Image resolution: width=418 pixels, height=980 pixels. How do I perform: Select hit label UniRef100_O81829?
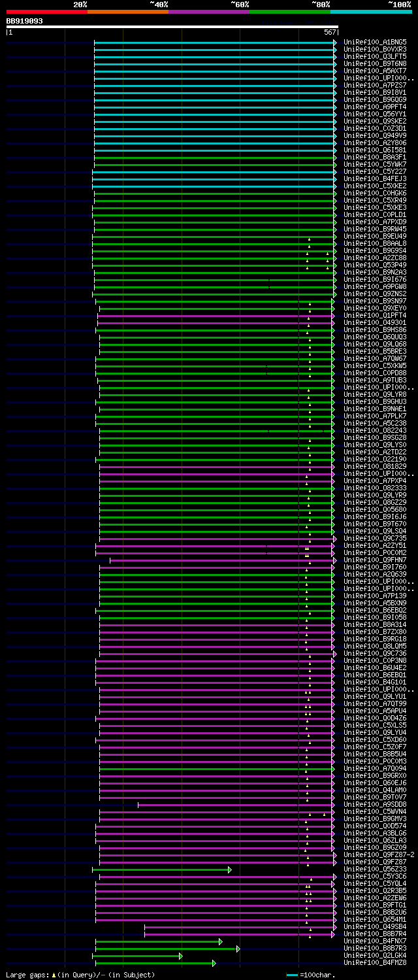pyautogui.click(x=375, y=466)
